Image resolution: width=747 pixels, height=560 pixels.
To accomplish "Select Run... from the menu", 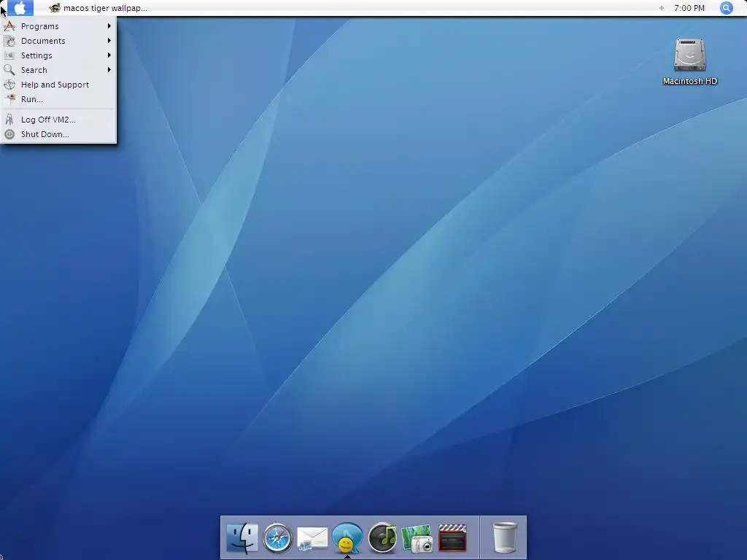I will 58,99.
